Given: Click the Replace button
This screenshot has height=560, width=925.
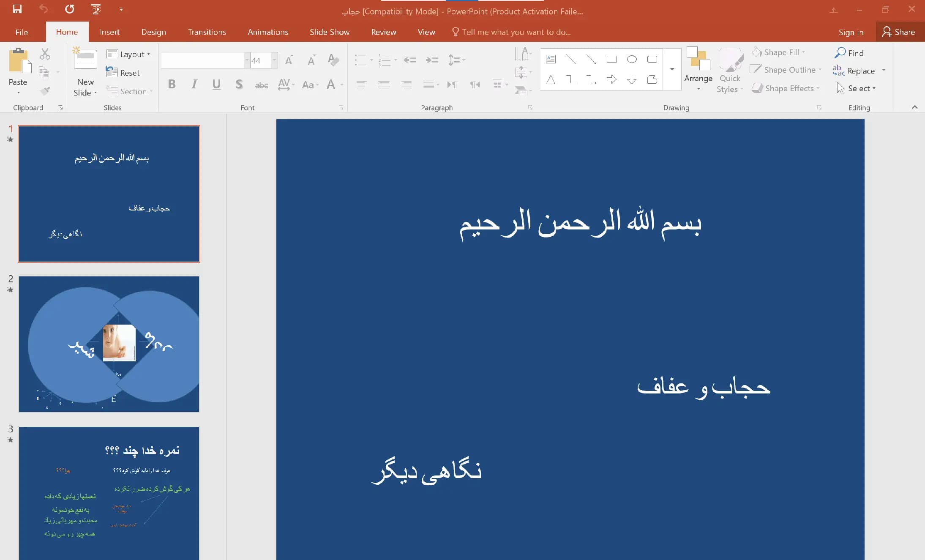Looking at the screenshot, I should 854,71.
